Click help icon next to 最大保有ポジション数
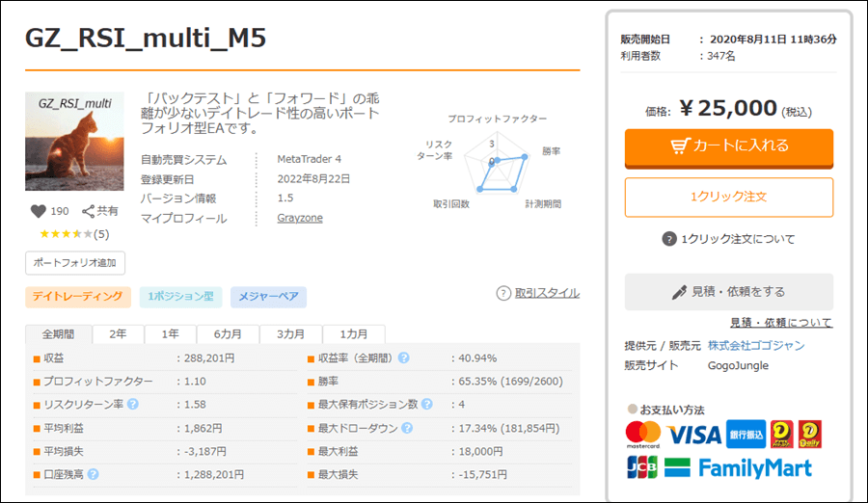This screenshot has height=503, width=868. 427,405
